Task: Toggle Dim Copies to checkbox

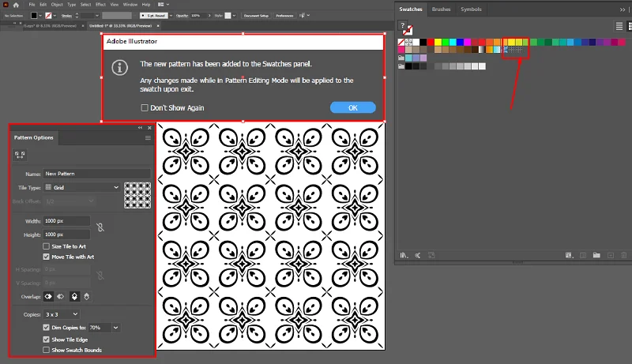Action: (x=47, y=328)
